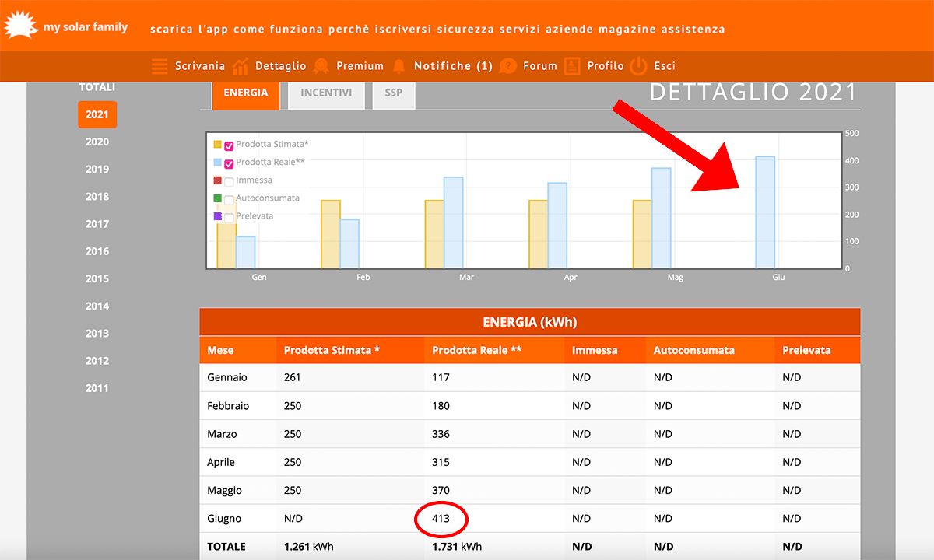Click the yellow Prodotta Stimata legend swatch
The width and height of the screenshot is (934, 560).
(218, 144)
